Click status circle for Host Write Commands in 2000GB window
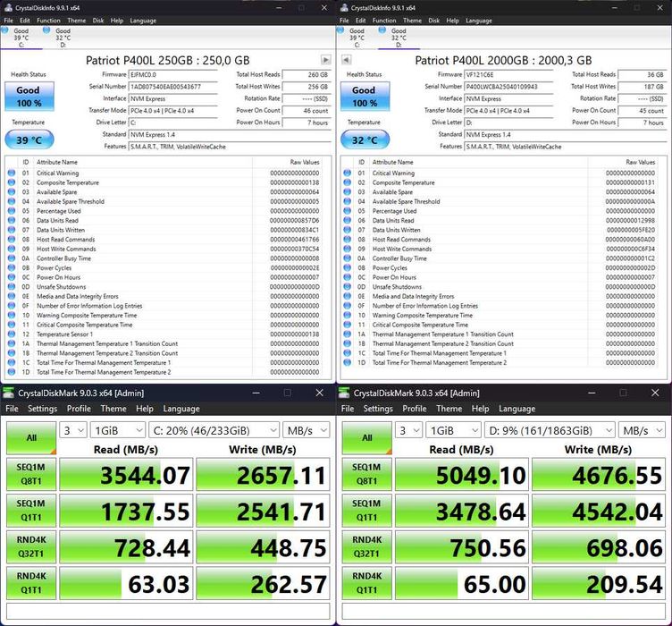 (347, 249)
